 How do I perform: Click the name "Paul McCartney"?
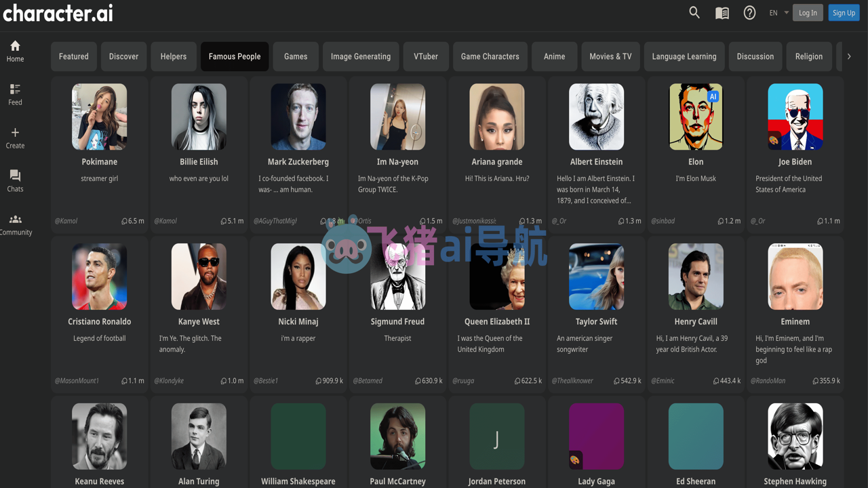click(398, 481)
